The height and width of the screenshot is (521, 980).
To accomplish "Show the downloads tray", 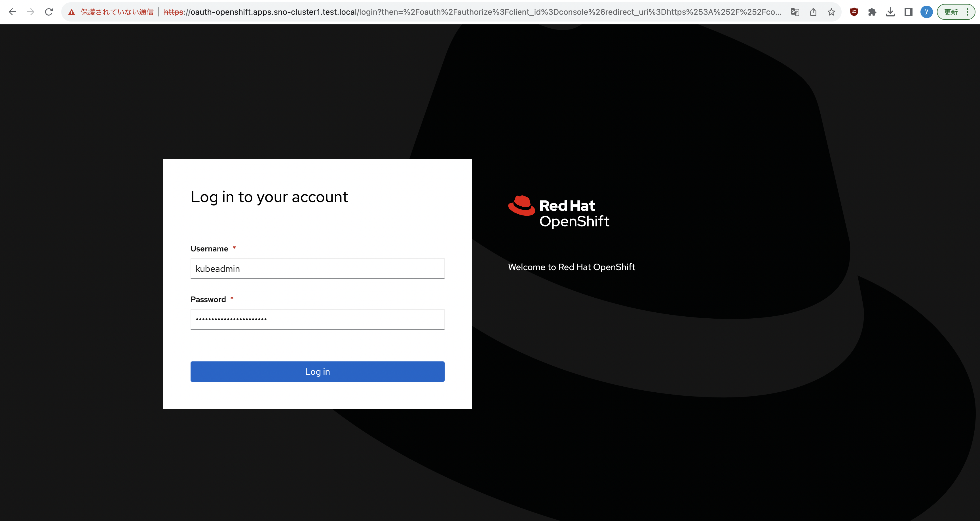I will coord(890,12).
